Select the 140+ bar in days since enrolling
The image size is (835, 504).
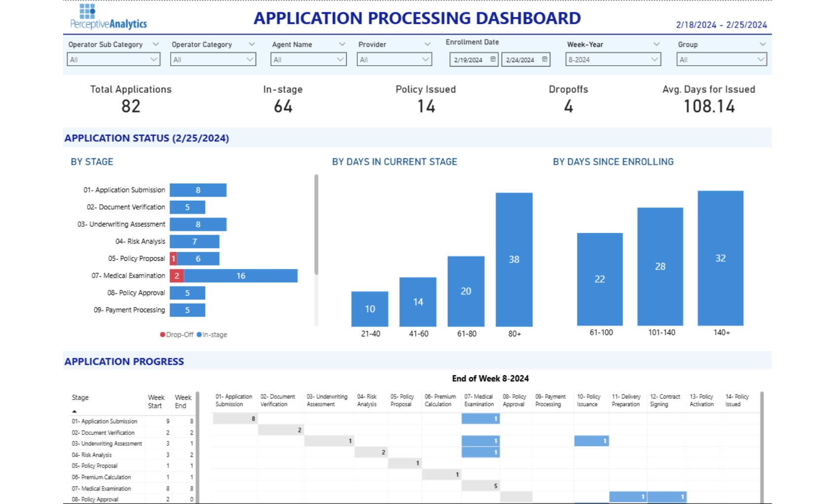click(721, 258)
